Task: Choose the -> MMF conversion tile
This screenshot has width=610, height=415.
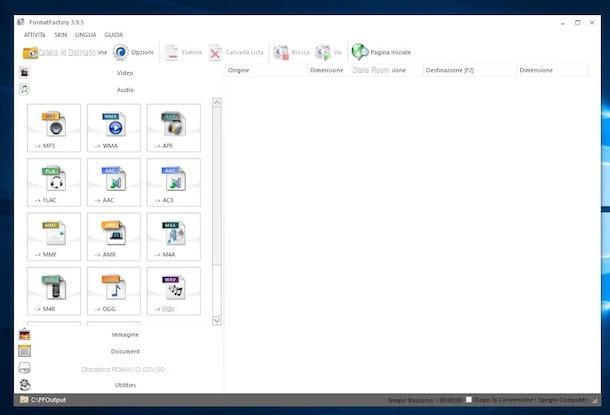Action: pyautogui.click(x=54, y=236)
